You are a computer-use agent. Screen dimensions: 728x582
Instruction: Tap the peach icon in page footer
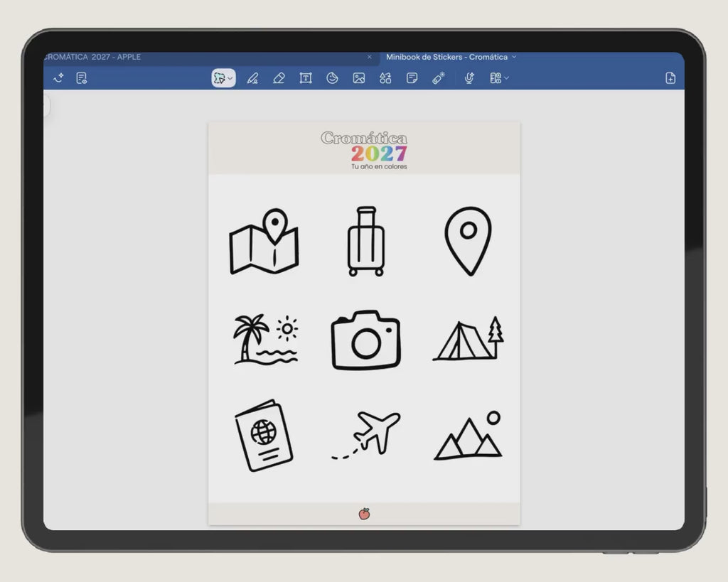365,514
